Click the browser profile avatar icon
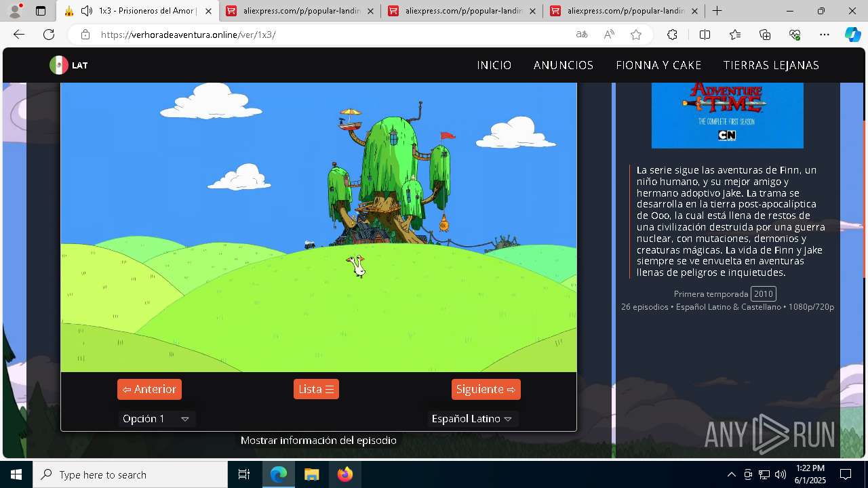868x488 pixels. pyautogui.click(x=15, y=11)
